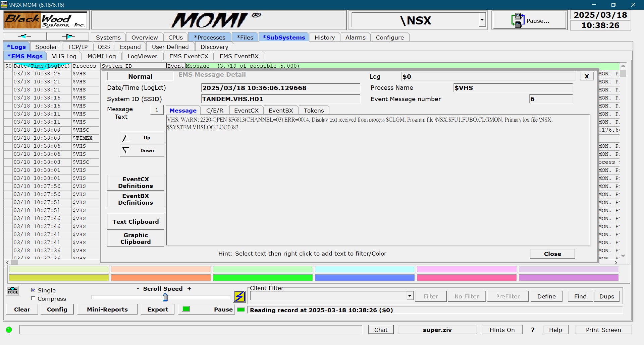Viewport: 644px width, 345px height.
Task: Click EventCX Definitions button
Action: 136,182
